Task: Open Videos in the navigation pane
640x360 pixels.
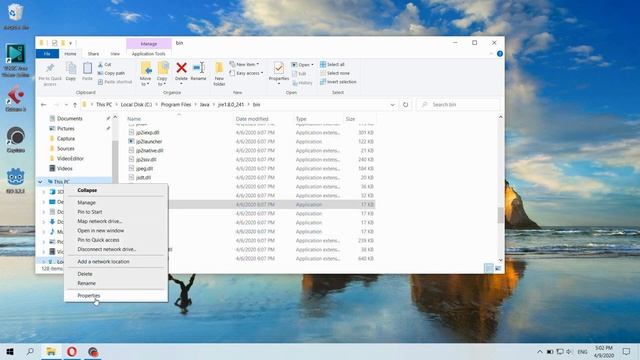Action: click(x=64, y=169)
